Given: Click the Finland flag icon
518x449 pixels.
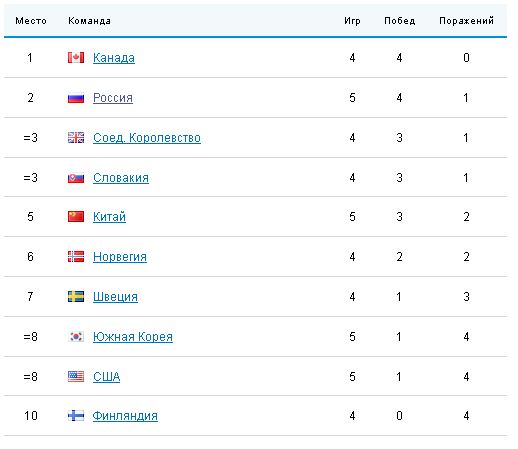Looking at the screenshot, I should (x=76, y=416).
